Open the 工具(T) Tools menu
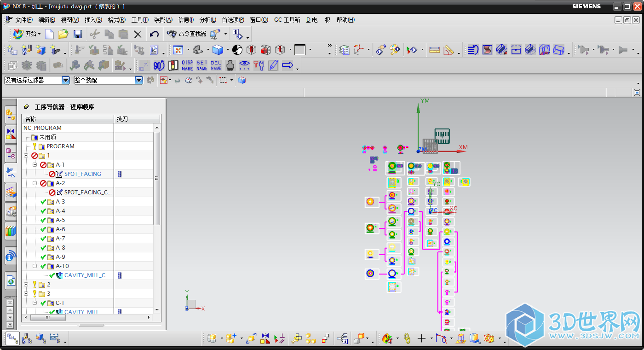This screenshot has width=644, height=350. click(140, 20)
